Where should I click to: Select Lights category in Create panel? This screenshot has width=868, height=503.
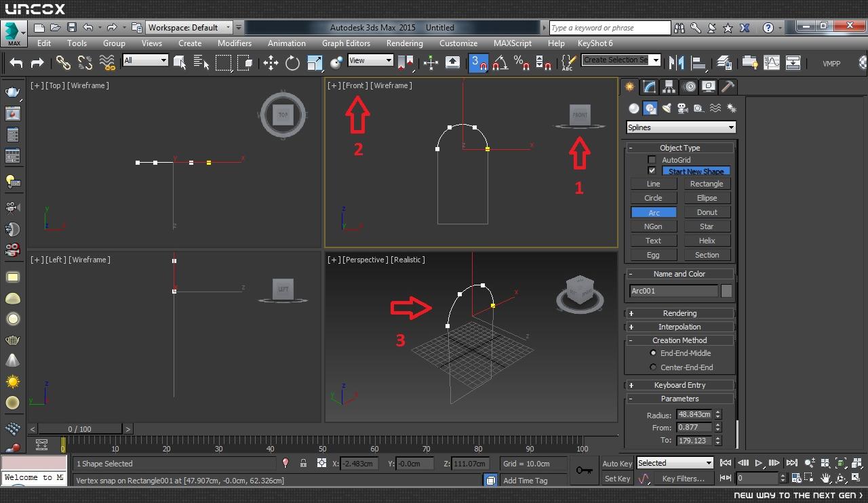[x=666, y=108]
